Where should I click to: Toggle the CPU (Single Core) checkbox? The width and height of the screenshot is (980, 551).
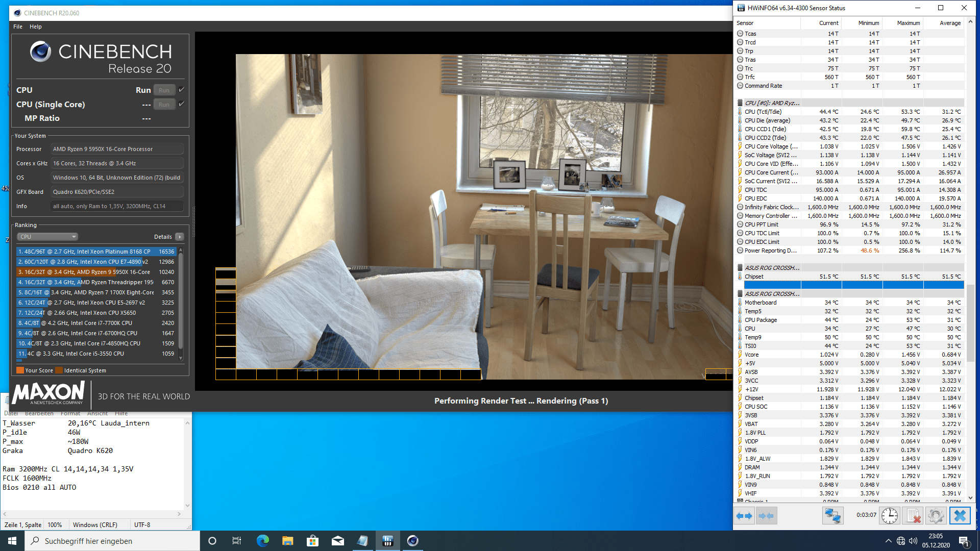click(181, 104)
